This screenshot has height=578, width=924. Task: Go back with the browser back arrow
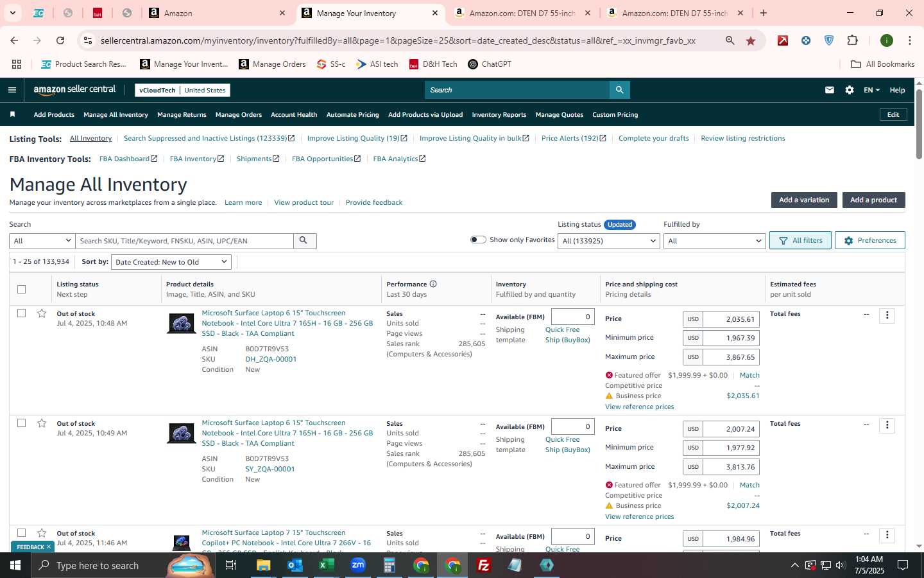pos(14,40)
